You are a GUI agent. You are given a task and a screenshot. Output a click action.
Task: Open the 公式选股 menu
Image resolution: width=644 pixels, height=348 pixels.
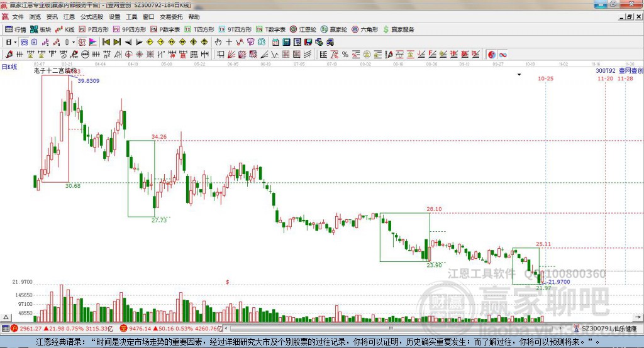click(92, 17)
